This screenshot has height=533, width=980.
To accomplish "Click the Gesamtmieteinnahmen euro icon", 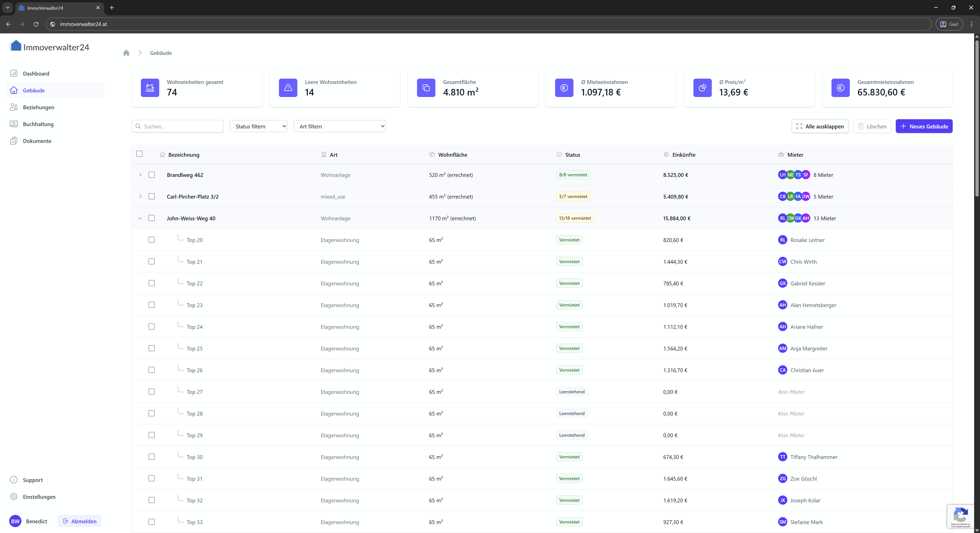I will [840, 88].
